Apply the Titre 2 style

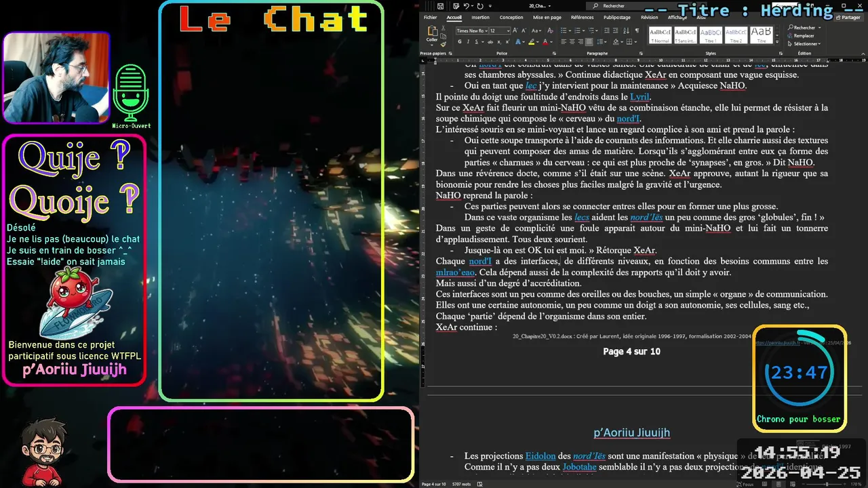click(x=736, y=35)
